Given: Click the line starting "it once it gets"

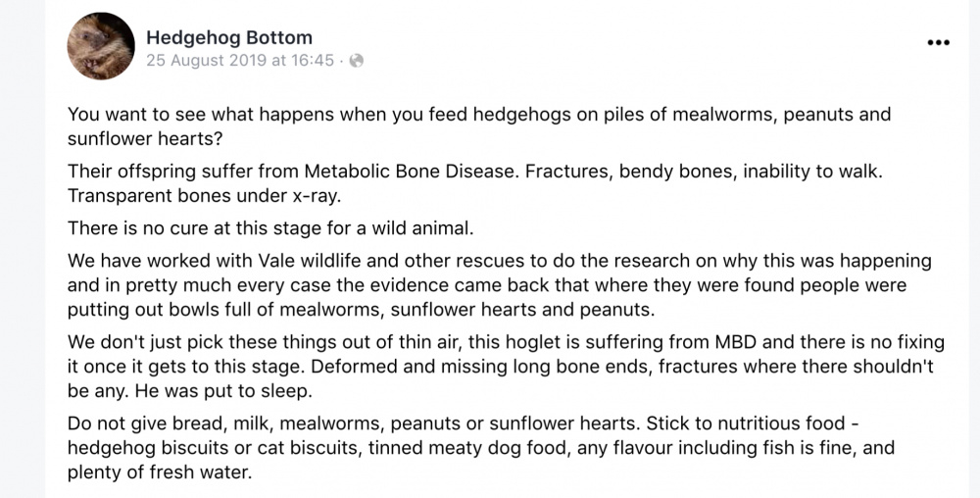Looking at the screenshot, I should tap(501, 367).
